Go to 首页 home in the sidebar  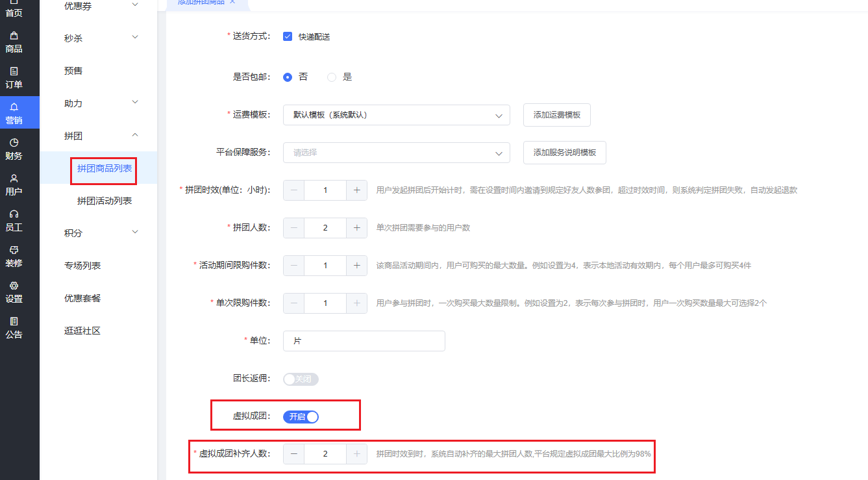click(x=14, y=9)
